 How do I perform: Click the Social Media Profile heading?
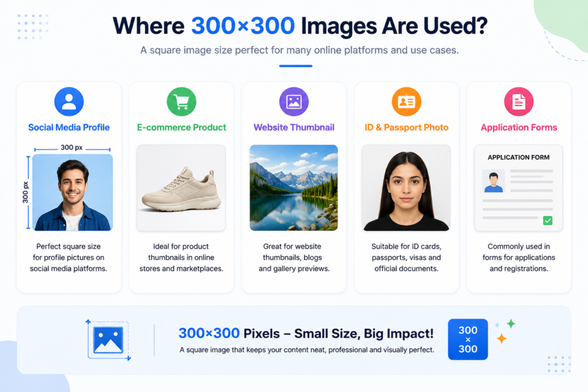tap(69, 127)
